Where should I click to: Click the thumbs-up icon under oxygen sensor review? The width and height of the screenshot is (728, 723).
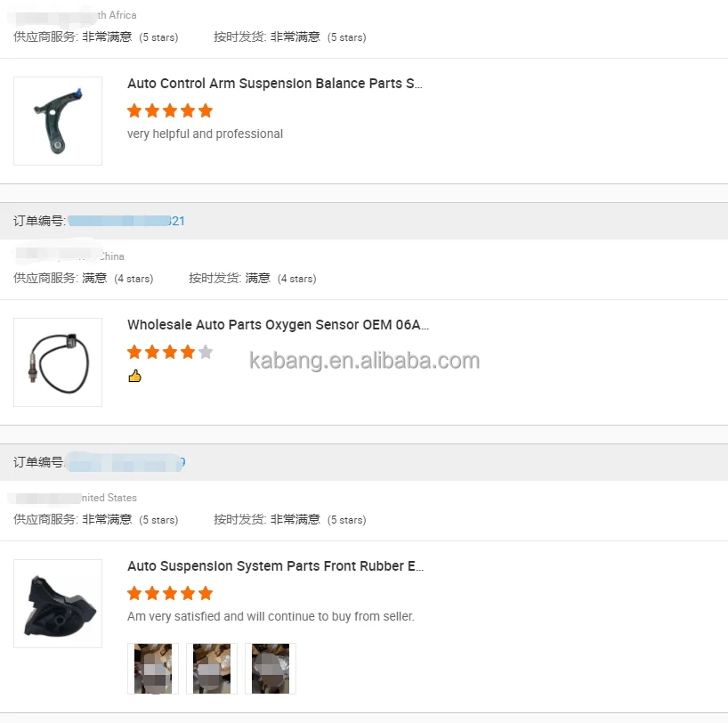pos(134,376)
